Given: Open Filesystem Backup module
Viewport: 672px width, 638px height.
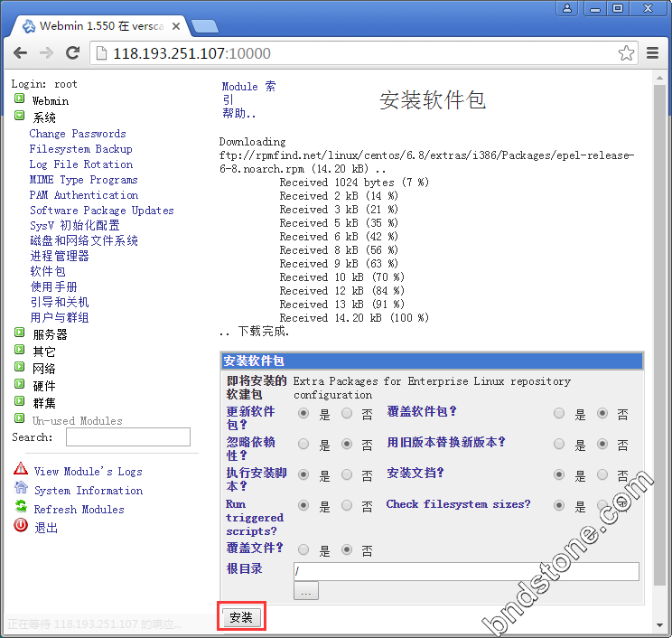Looking at the screenshot, I should point(80,149).
